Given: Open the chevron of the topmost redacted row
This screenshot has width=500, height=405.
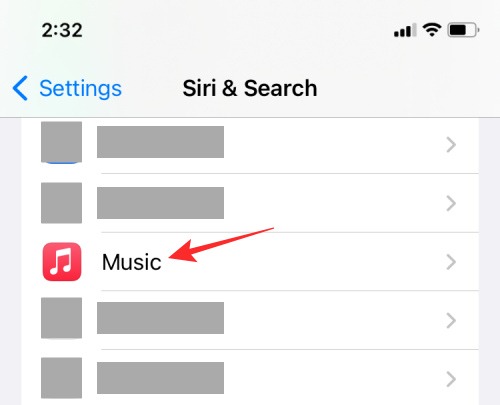Looking at the screenshot, I should coord(451,145).
